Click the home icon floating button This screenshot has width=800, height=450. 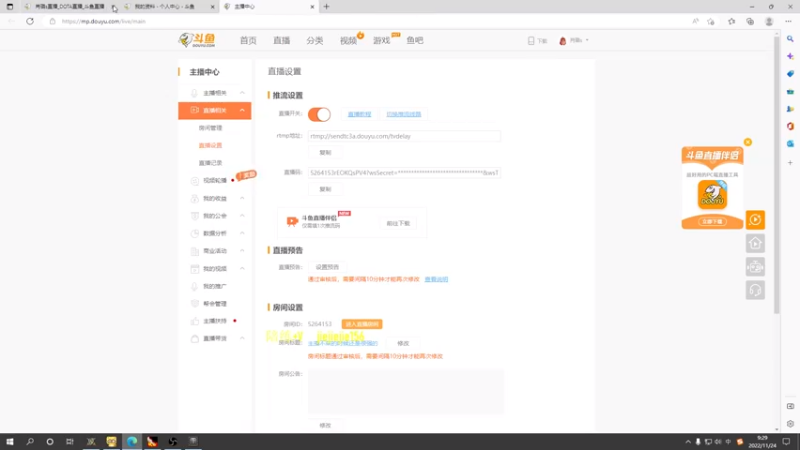(x=756, y=243)
